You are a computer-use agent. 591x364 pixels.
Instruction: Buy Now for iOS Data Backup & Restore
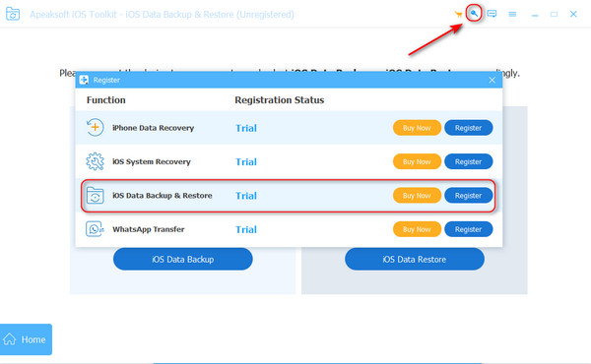tap(417, 196)
